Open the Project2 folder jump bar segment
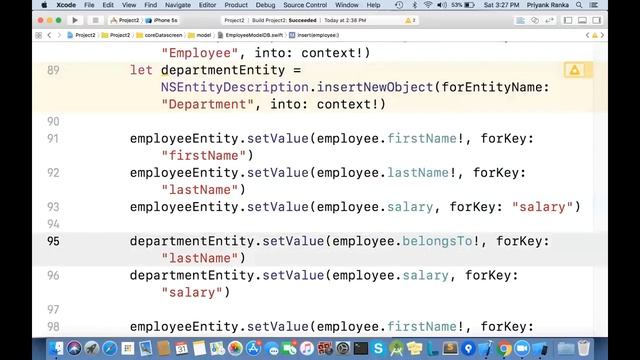 pyautogui.click(x=116, y=35)
